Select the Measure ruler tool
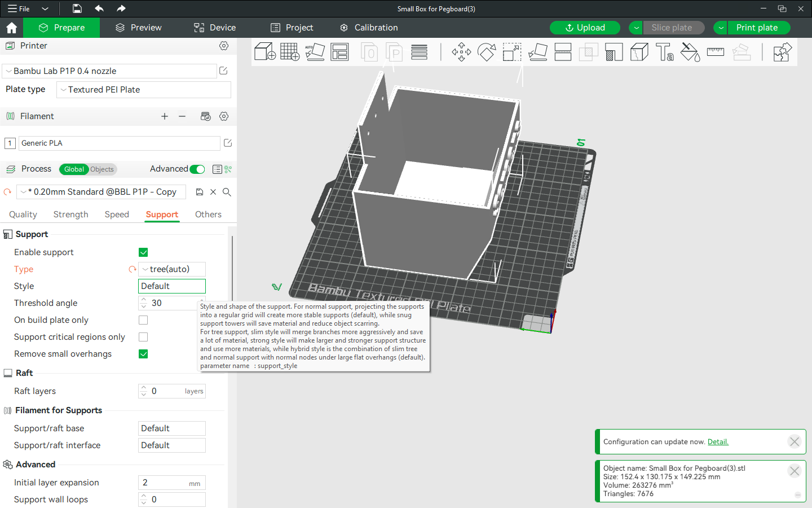 point(716,52)
